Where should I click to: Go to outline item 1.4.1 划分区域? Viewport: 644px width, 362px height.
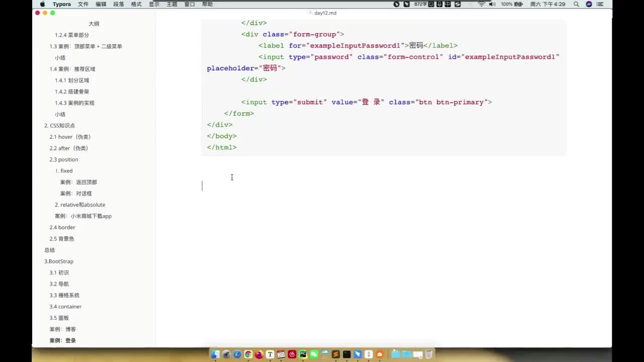pos(72,80)
